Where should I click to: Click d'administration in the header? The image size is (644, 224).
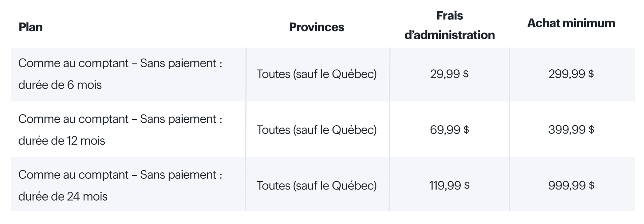450,35
